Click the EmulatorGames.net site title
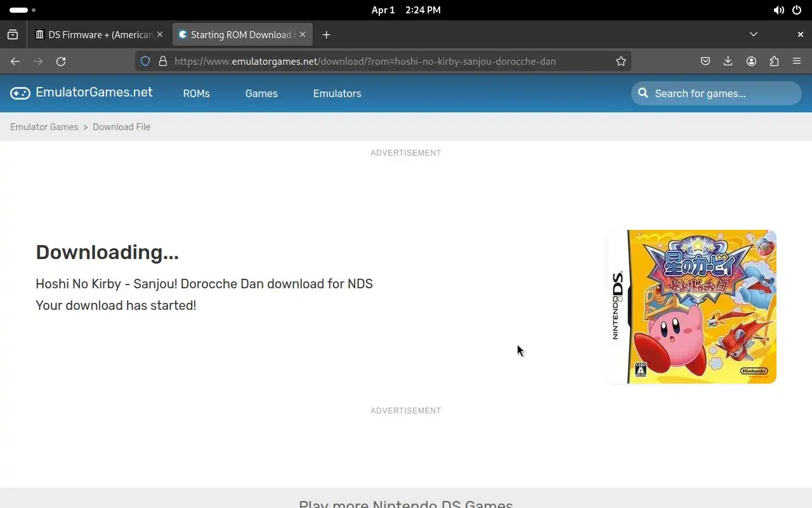812x508 pixels. (94, 92)
